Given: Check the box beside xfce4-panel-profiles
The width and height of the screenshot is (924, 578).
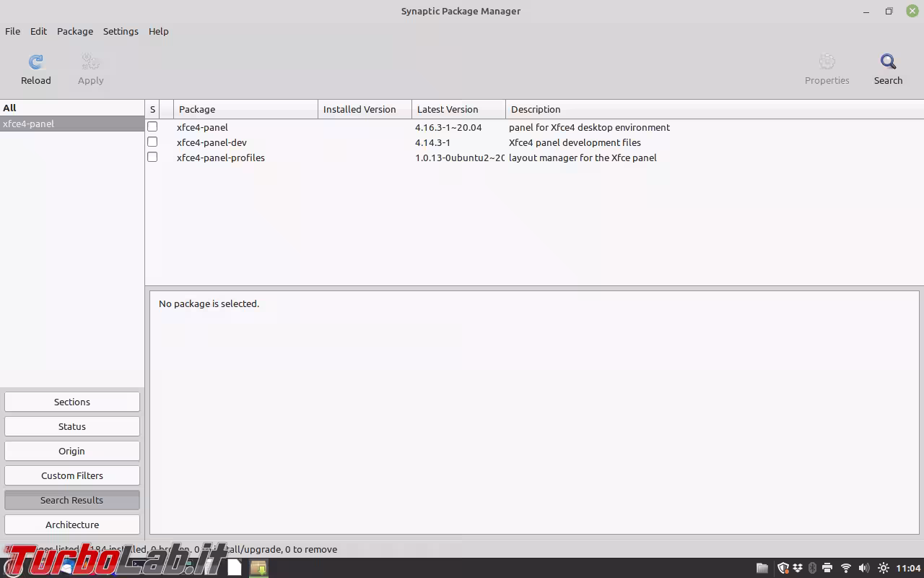Looking at the screenshot, I should pyautogui.click(x=152, y=157).
